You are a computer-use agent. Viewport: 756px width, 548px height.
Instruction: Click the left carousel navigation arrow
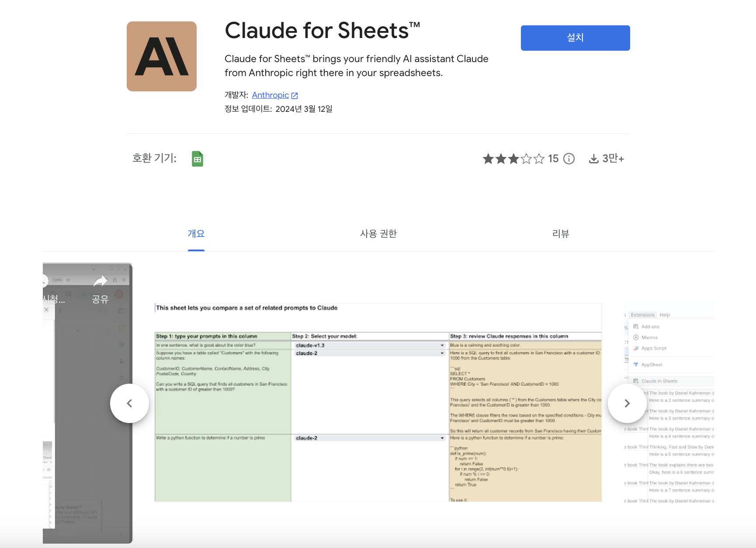coord(129,403)
